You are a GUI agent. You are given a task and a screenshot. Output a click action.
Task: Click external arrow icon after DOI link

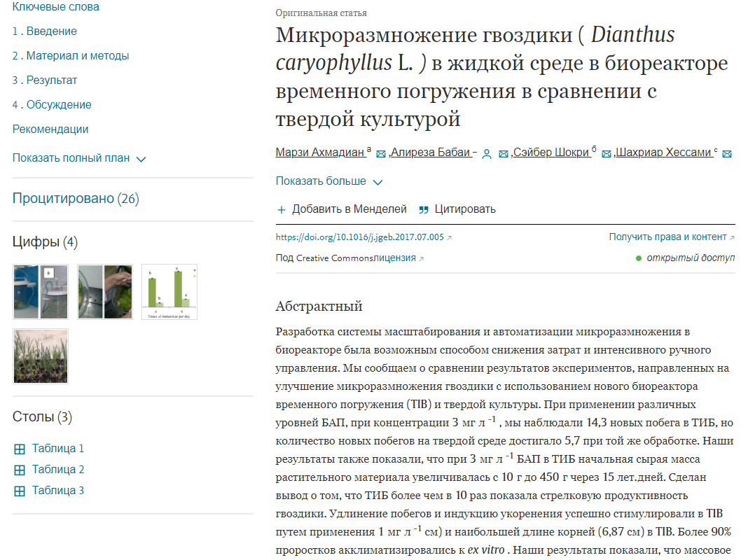449,238
